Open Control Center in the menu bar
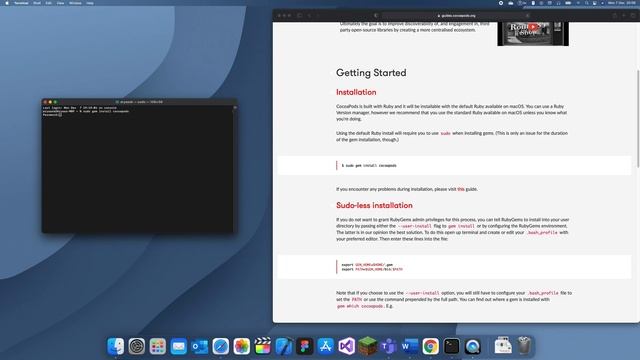This screenshot has width=640, height=360. [x=594, y=3]
